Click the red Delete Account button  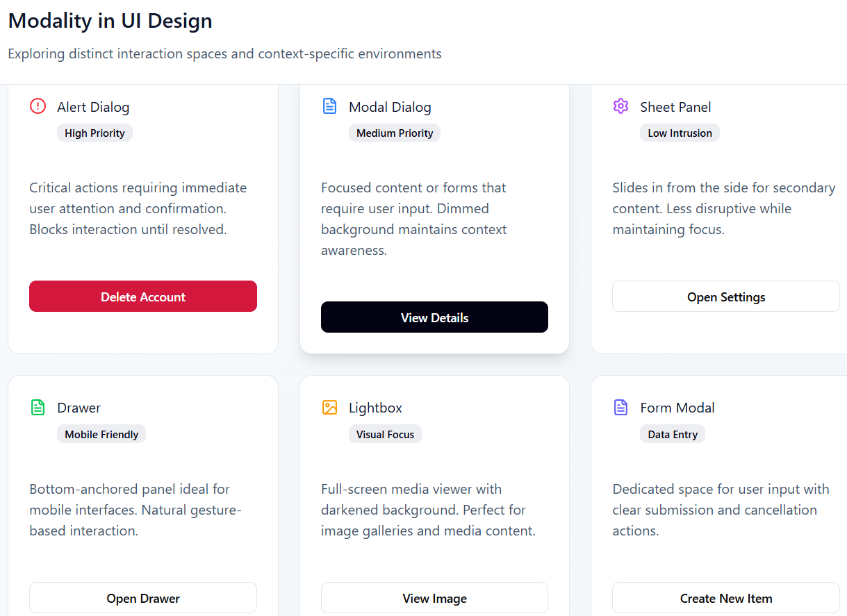[x=143, y=297]
